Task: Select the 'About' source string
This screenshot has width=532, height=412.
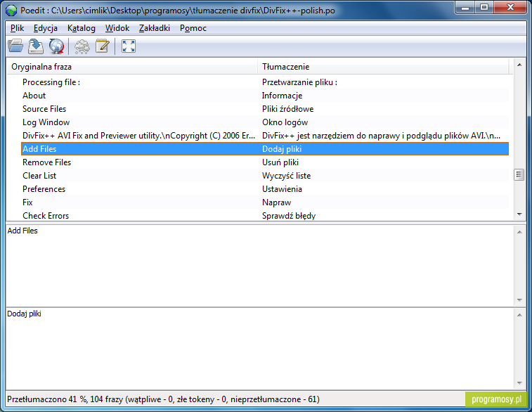Action: coord(34,96)
